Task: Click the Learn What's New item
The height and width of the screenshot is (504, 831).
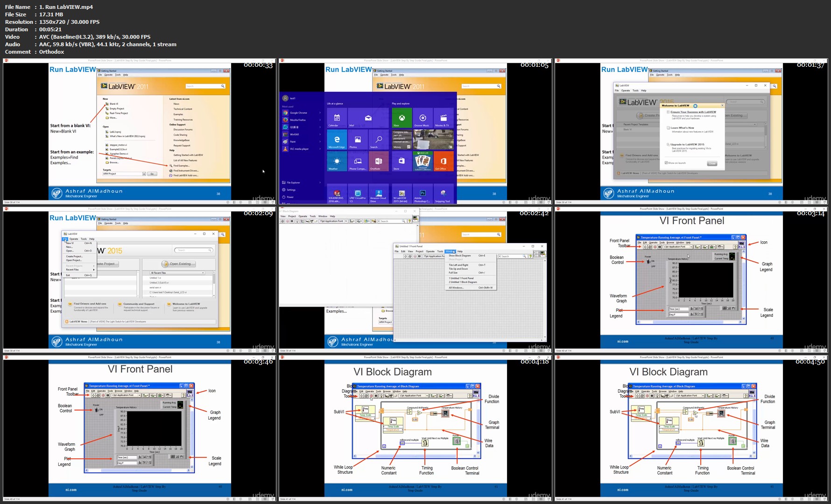Action: [682, 127]
